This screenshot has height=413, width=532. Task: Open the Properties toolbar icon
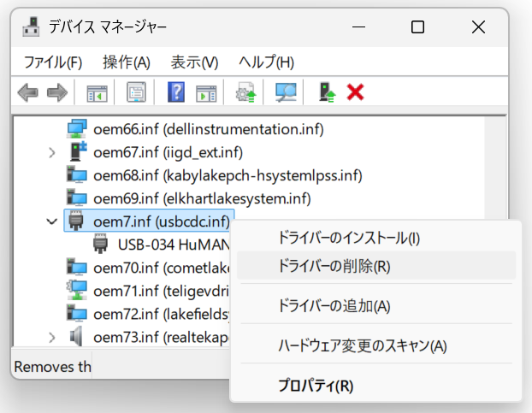pyautogui.click(x=136, y=91)
